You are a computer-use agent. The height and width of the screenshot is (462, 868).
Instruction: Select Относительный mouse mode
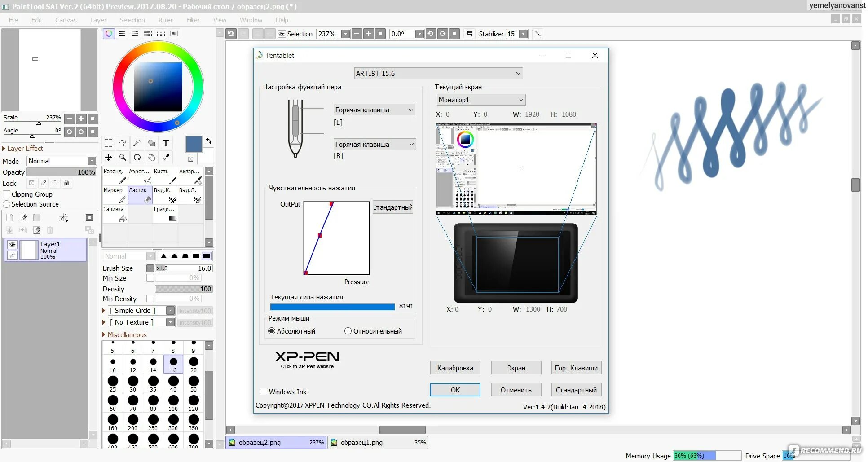pos(348,331)
